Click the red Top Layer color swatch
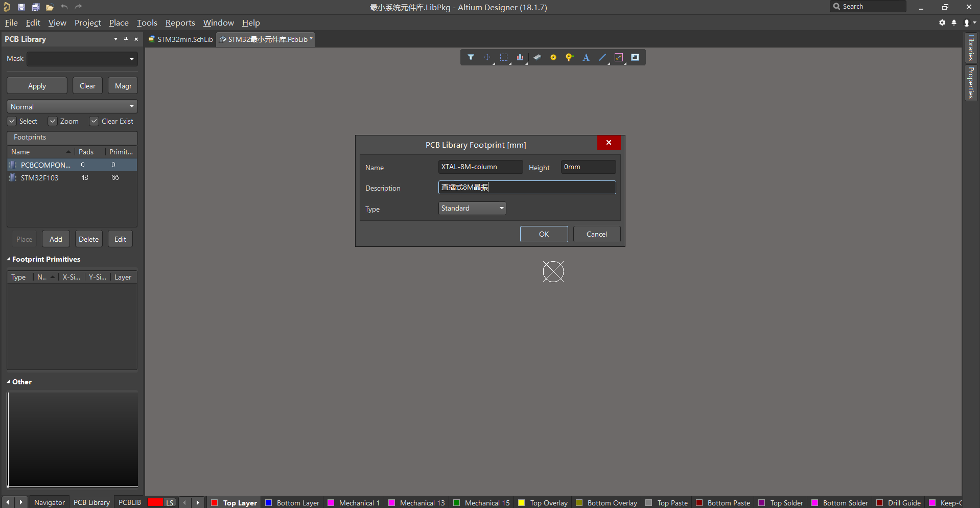Screen dimensions: 980x508 pyautogui.click(x=215, y=503)
